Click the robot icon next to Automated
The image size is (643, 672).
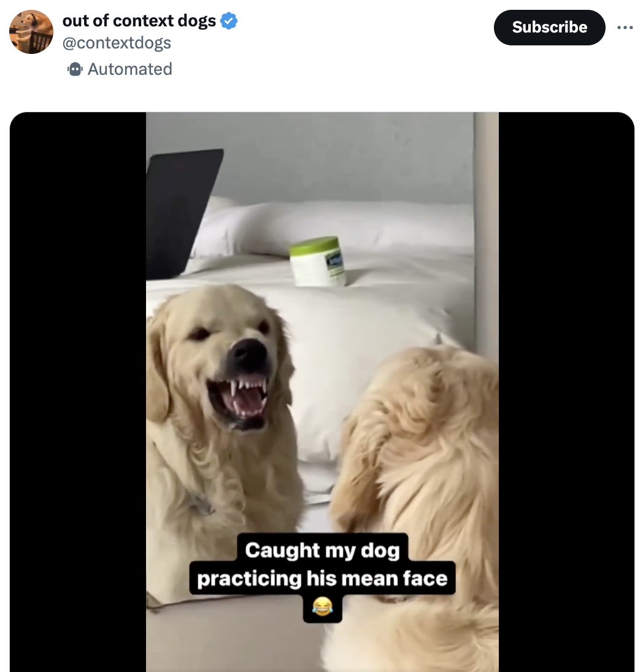tap(74, 69)
